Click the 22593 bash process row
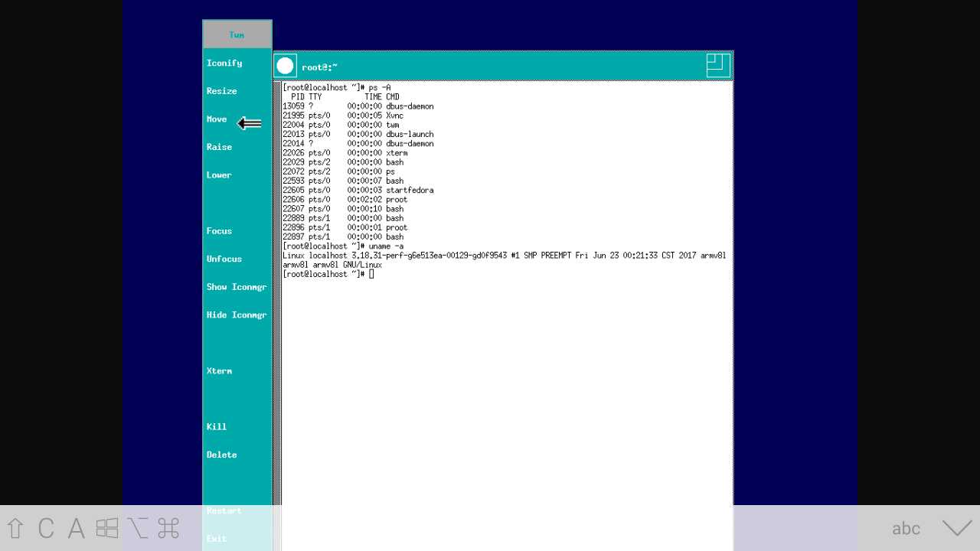Screen dimensions: 980x551 (x=343, y=181)
